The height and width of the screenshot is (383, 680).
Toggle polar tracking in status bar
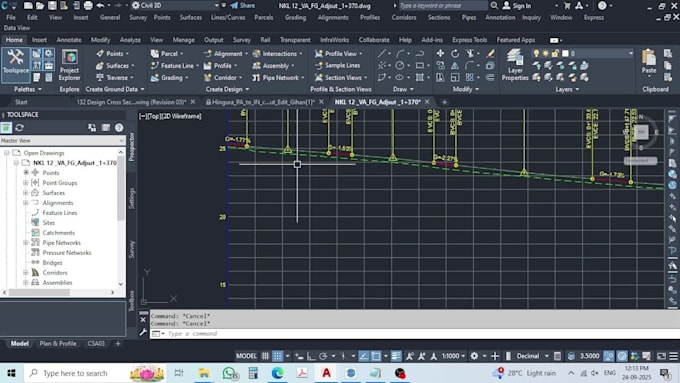323,356
